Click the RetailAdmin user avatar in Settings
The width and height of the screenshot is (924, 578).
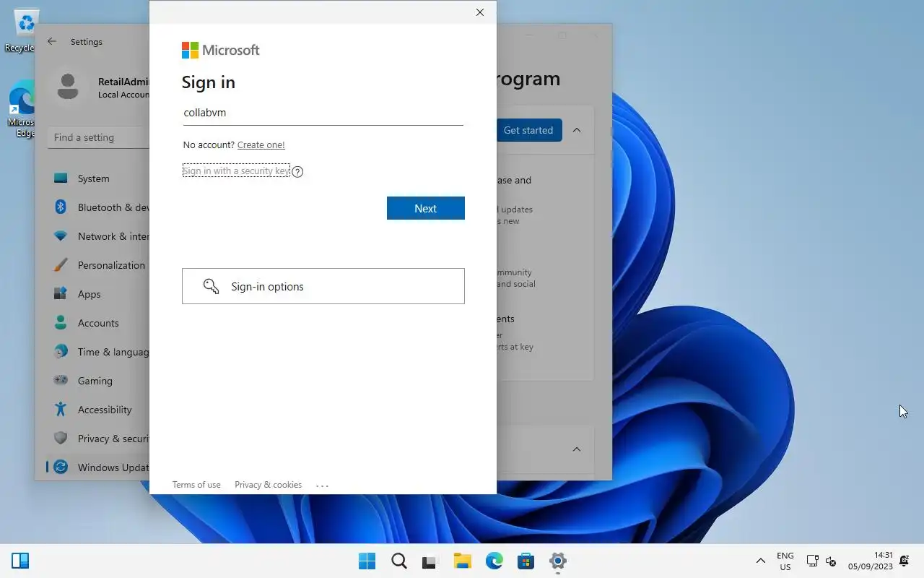(68, 87)
